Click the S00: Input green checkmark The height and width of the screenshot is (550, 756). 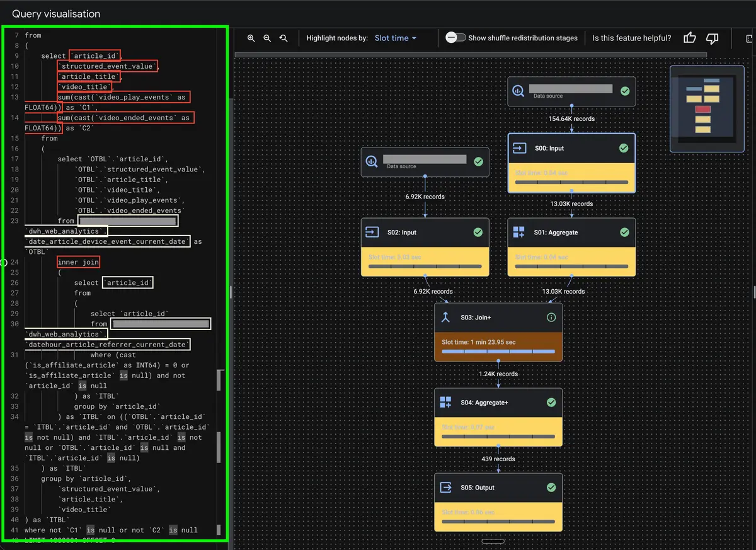point(624,148)
